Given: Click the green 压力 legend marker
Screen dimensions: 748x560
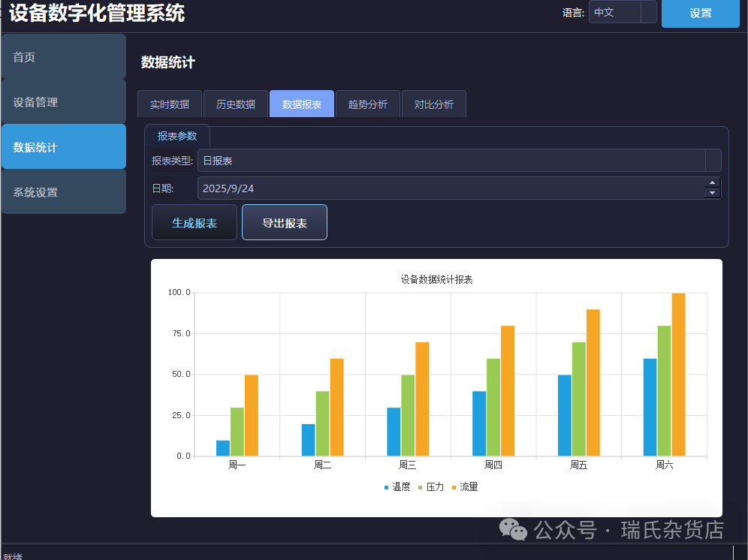Looking at the screenshot, I should pyautogui.click(x=421, y=487).
